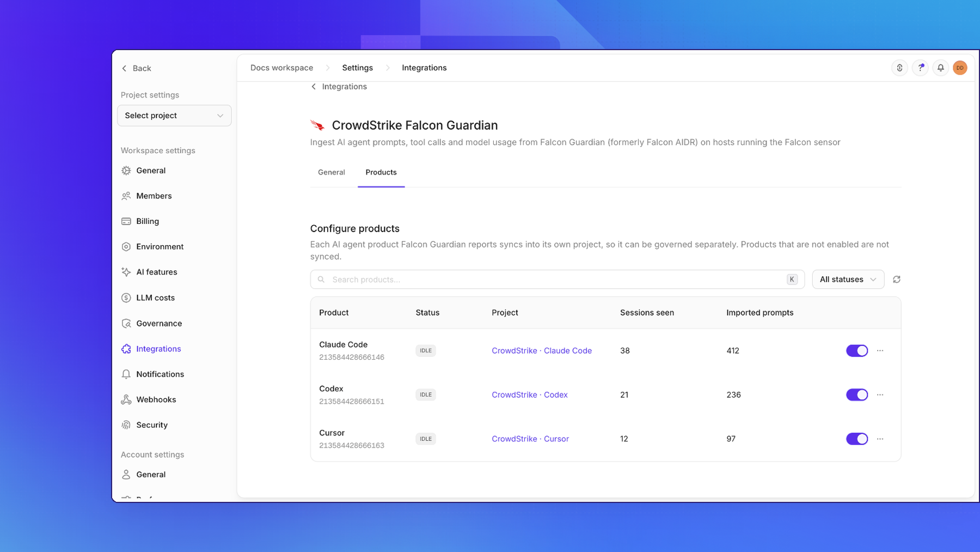
Task: Open Notifications bell icon in sidebar
Action: pos(126,374)
